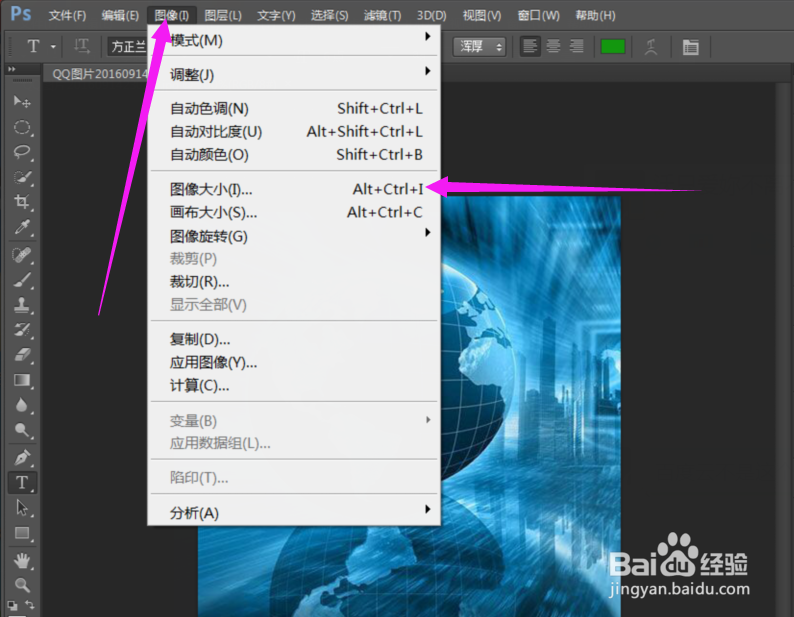Screen dimensions: 794x617
Task: Open the 视图(V) menu
Action: [482, 16]
